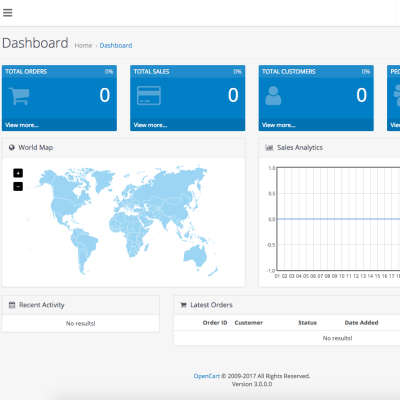The image size is (400, 400).
Task: Click the shopping cart icon in Total Orders
Action: pyautogui.click(x=19, y=96)
